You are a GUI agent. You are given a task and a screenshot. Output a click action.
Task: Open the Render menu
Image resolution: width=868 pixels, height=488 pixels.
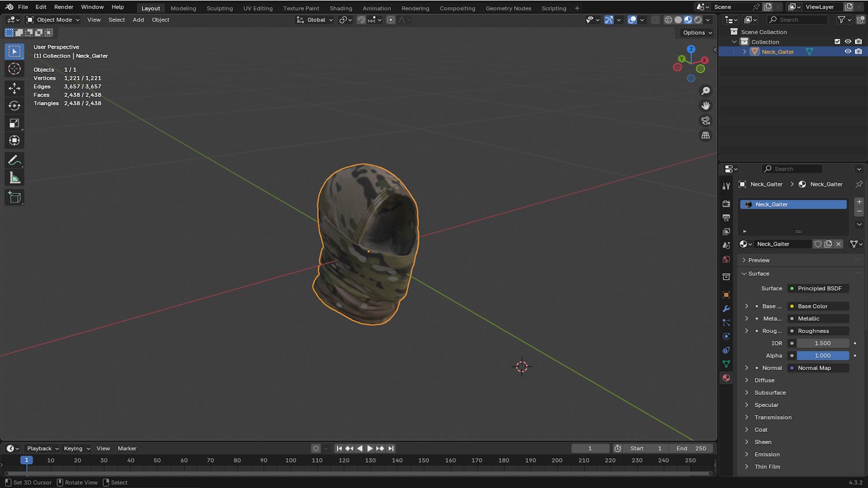point(64,7)
